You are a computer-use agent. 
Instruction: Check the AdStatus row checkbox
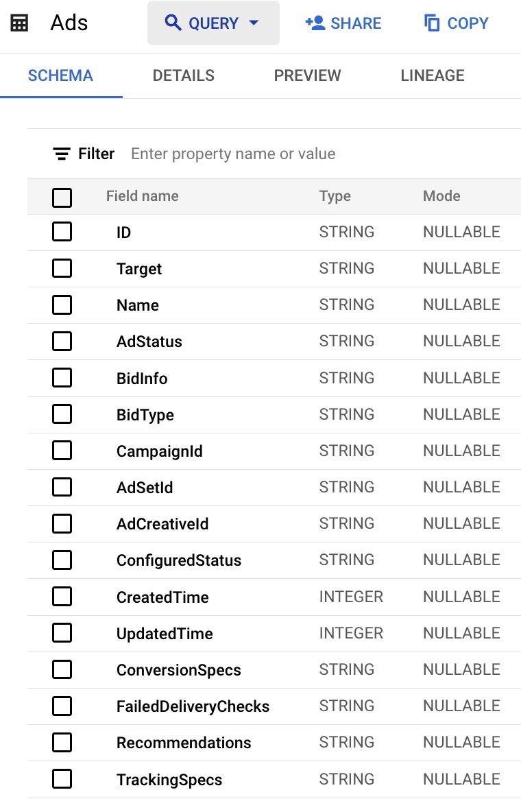(62, 341)
